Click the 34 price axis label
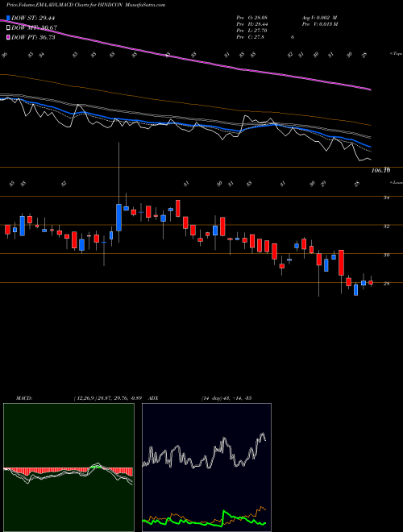 386,197
